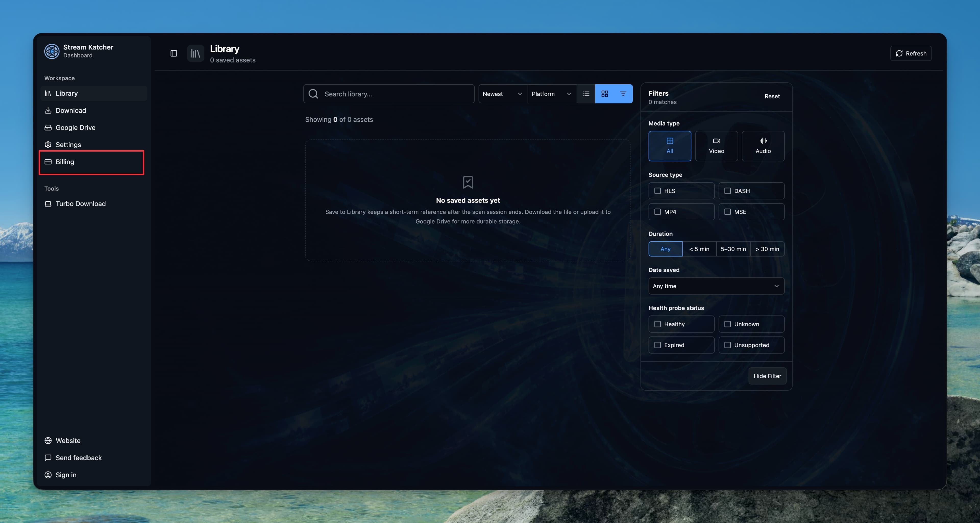
Task: Switch to grid view icon
Action: (605, 94)
